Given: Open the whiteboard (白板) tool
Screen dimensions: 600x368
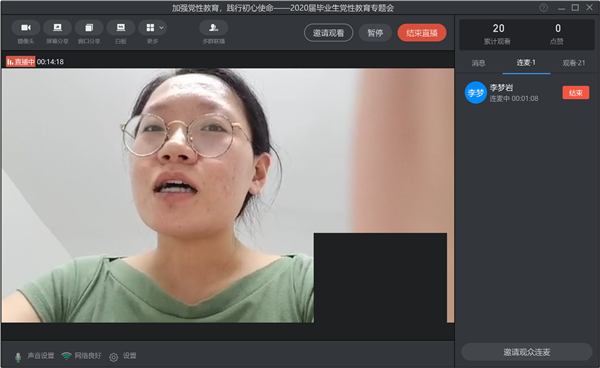Looking at the screenshot, I should pos(121,28).
